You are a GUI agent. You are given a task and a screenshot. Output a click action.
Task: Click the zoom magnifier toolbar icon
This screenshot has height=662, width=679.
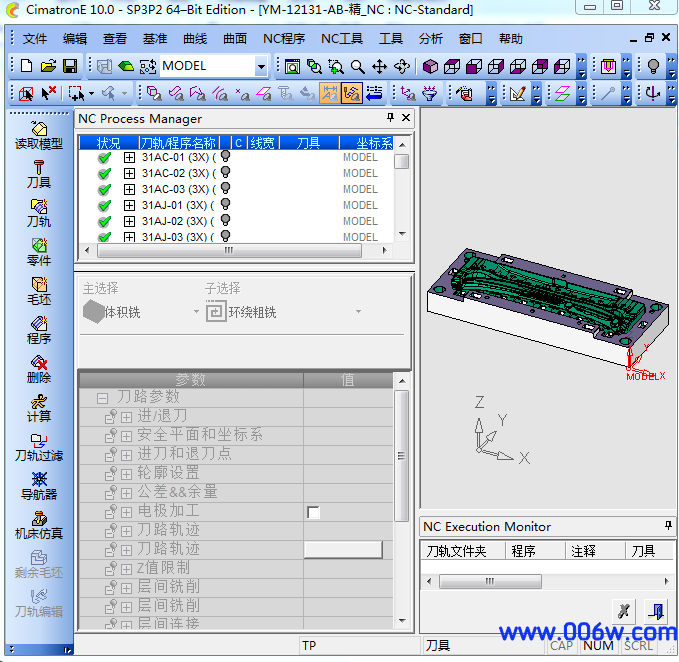pyautogui.click(x=357, y=67)
